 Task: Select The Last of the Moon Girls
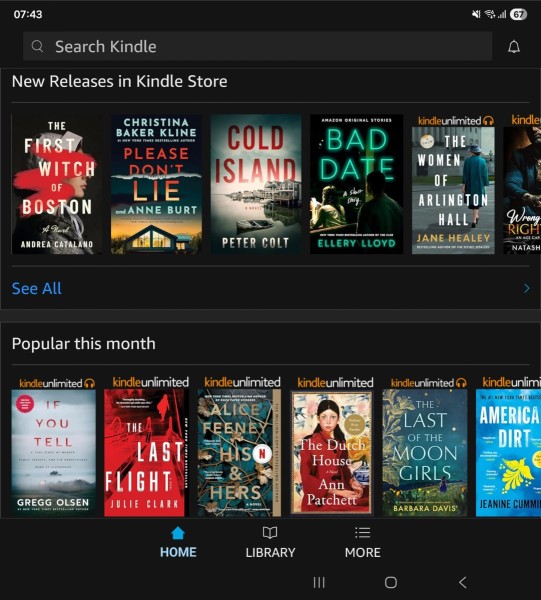[425, 453]
